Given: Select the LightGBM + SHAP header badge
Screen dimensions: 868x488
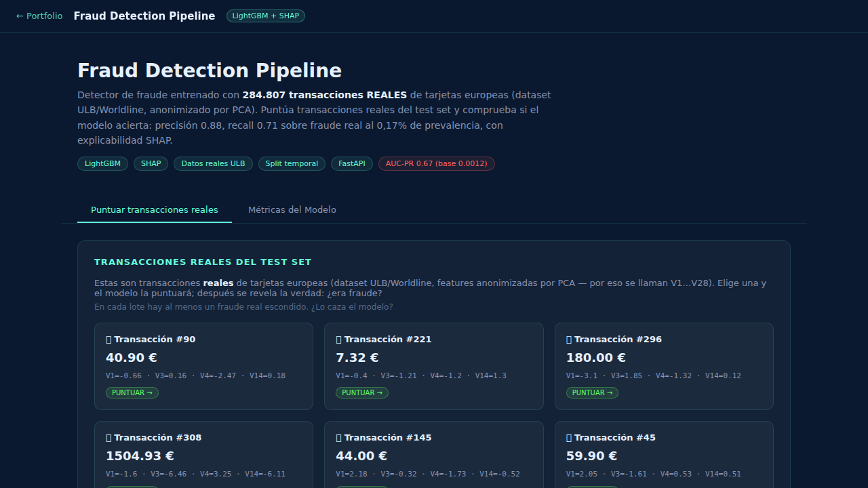Looking at the screenshot, I should pyautogui.click(x=266, y=16).
